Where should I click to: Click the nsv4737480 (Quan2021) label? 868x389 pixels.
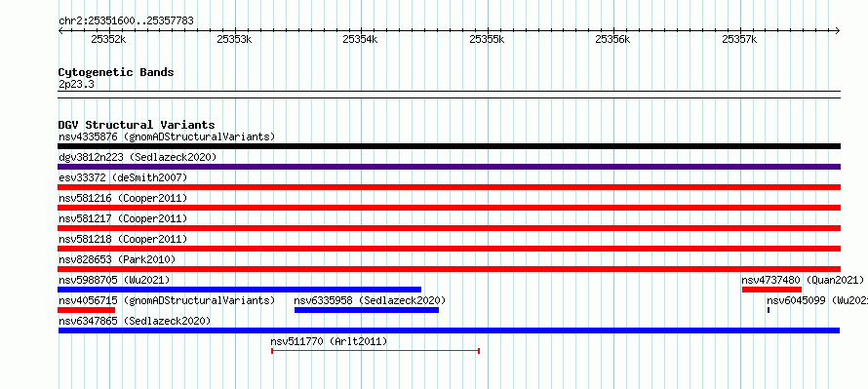803,280
